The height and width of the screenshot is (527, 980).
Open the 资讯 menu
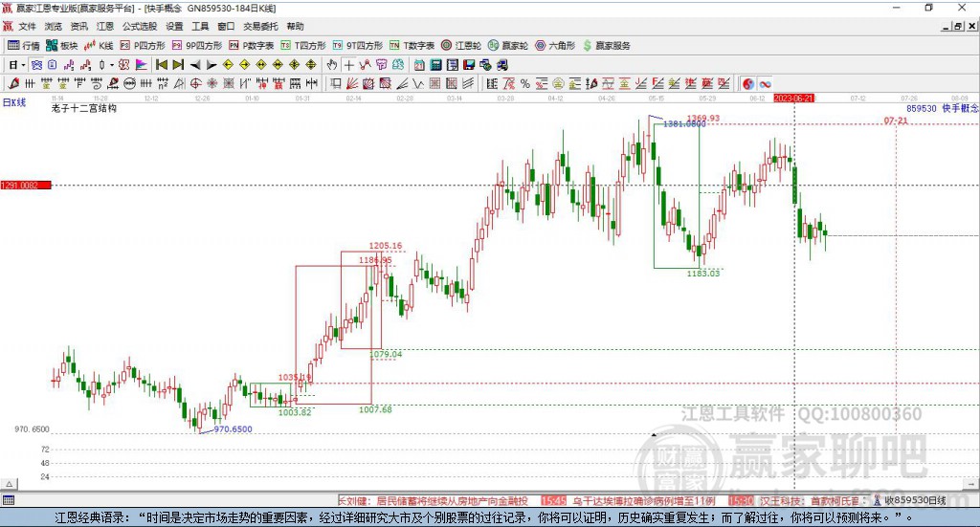coord(78,26)
